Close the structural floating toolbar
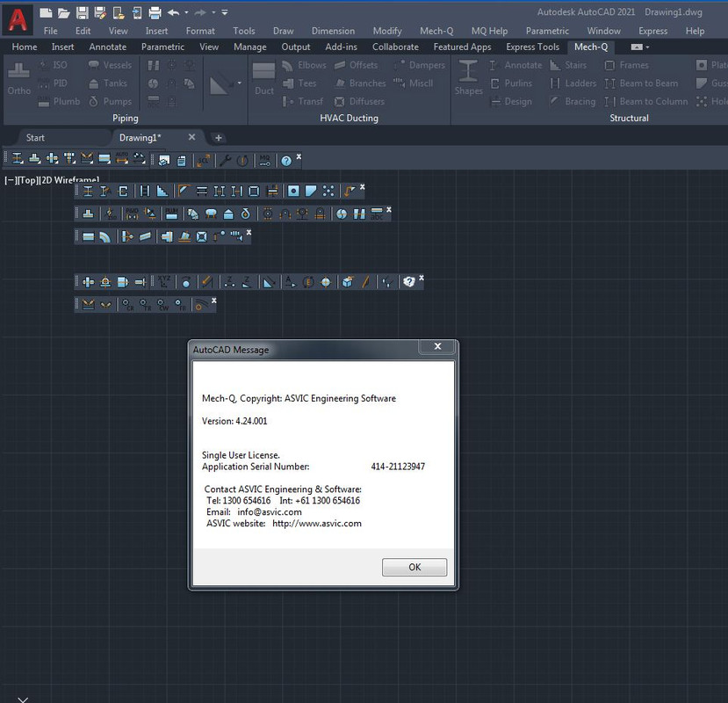Image resolution: width=728 pixels, height=703 pixels. (x=362, y=187)
